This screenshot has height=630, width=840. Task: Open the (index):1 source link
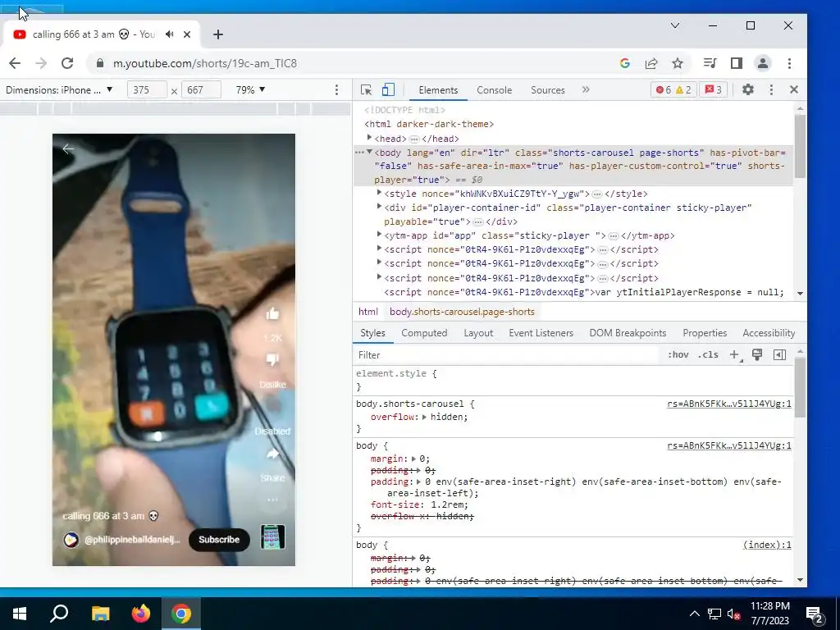tap(767, 545)
